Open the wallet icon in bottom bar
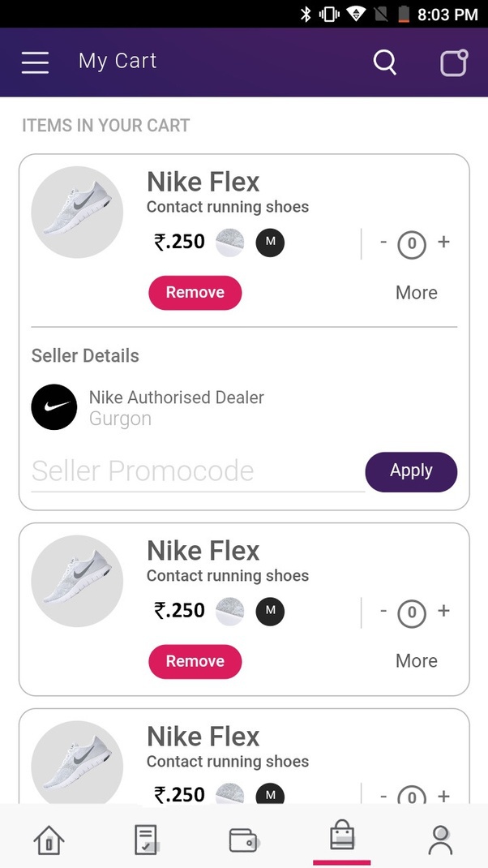The image size is (488, 868). 243,840
